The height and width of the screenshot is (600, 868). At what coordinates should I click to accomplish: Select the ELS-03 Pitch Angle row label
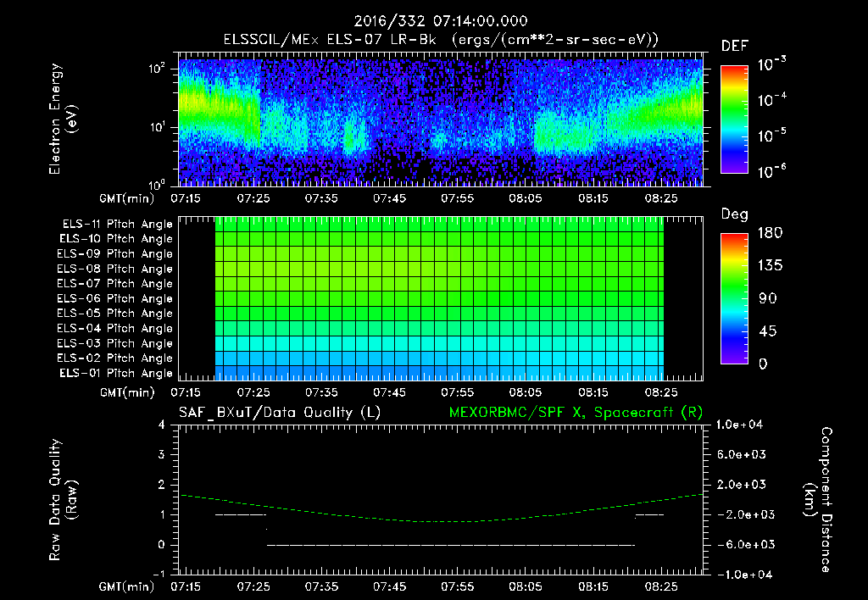point(115,344)
